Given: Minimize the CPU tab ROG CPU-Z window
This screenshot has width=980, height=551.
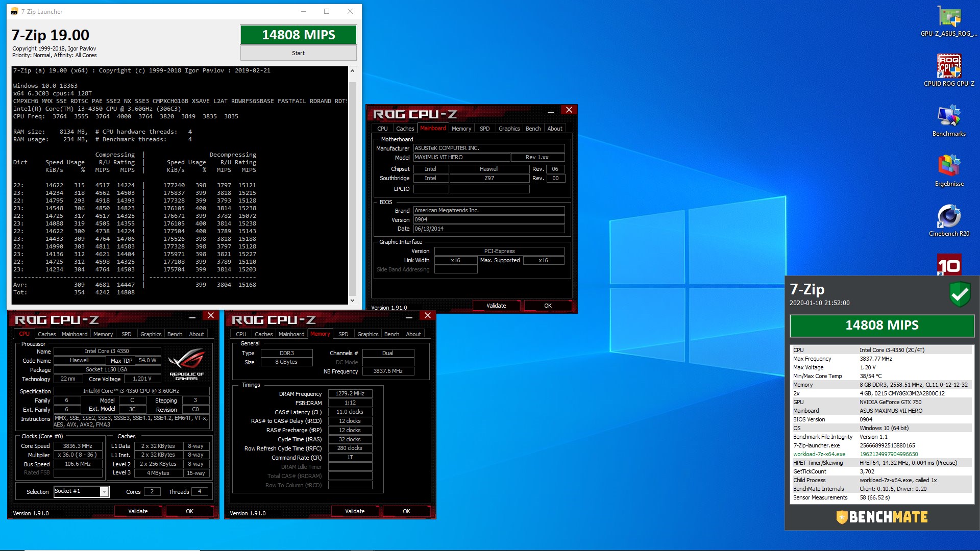Looking at the screenshot, I should point(192,317).
